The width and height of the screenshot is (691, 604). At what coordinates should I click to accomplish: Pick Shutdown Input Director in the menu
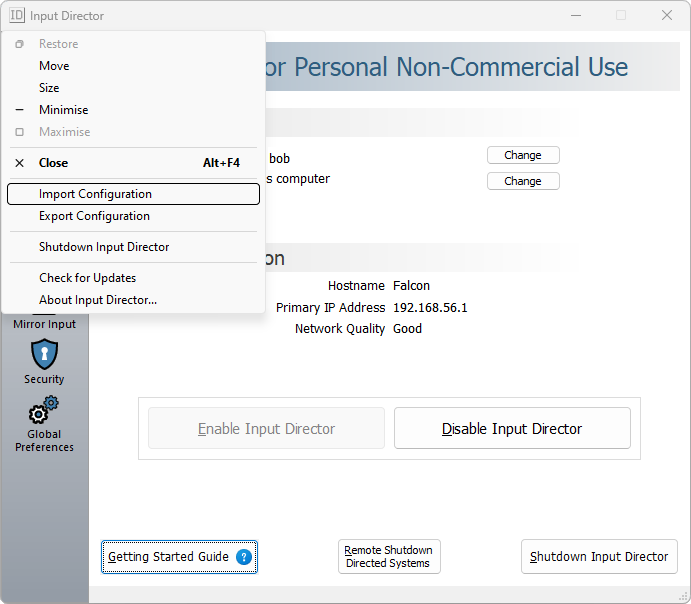tap(104, 247)
